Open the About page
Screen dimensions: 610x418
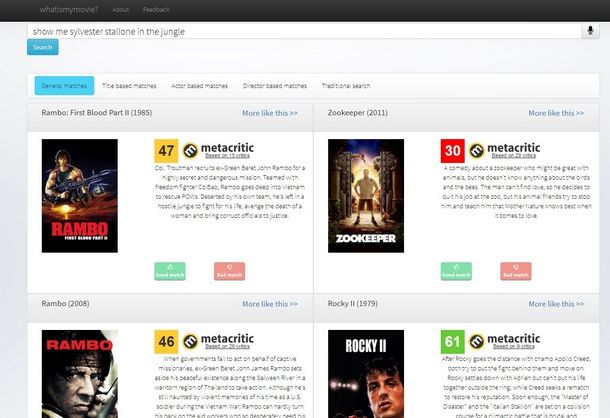[x=120, y=10]
